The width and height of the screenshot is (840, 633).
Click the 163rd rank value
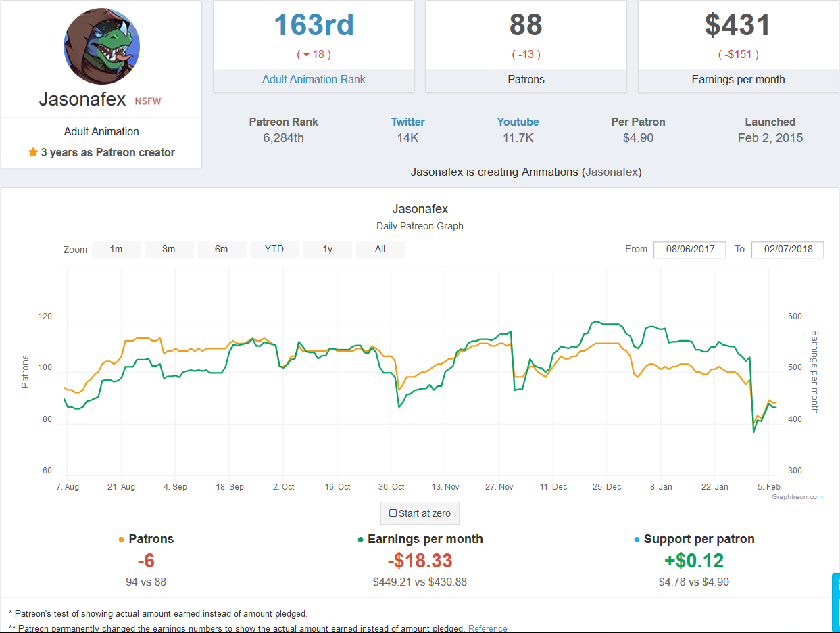[314, 25]
